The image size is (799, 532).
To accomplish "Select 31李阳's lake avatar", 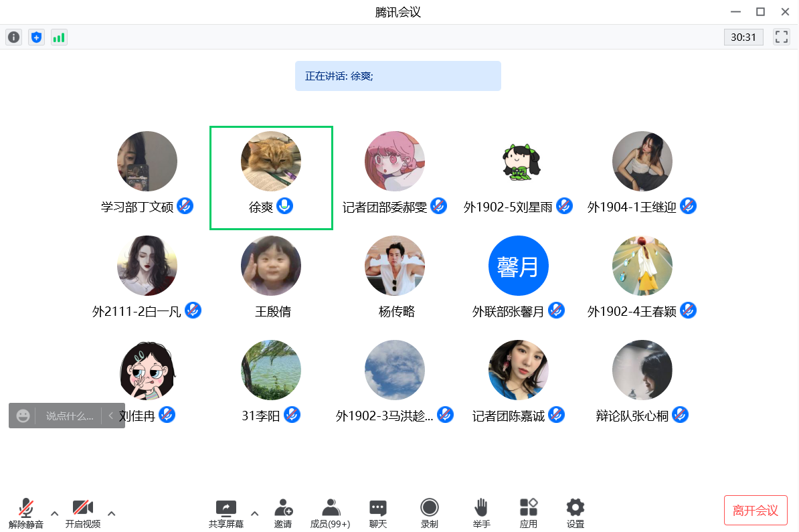I will [x=271, y=370].
